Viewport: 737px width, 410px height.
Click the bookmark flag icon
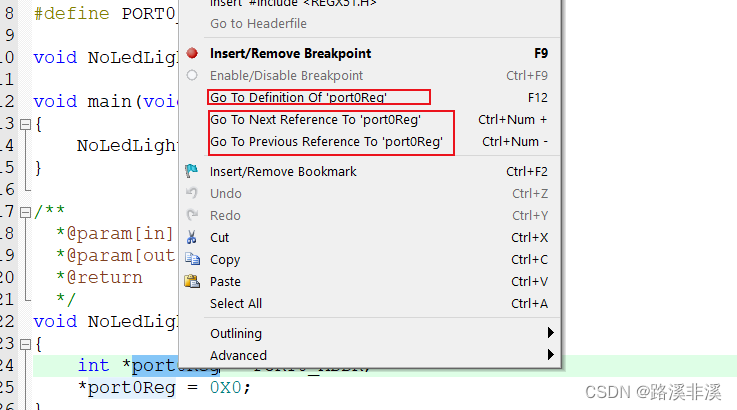pos(192,171)
